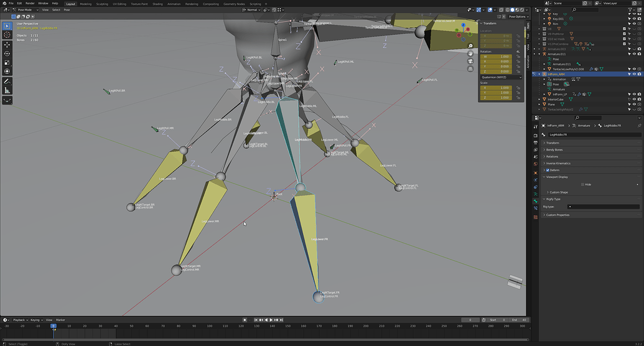Open the World properties tab

point(536,164)
